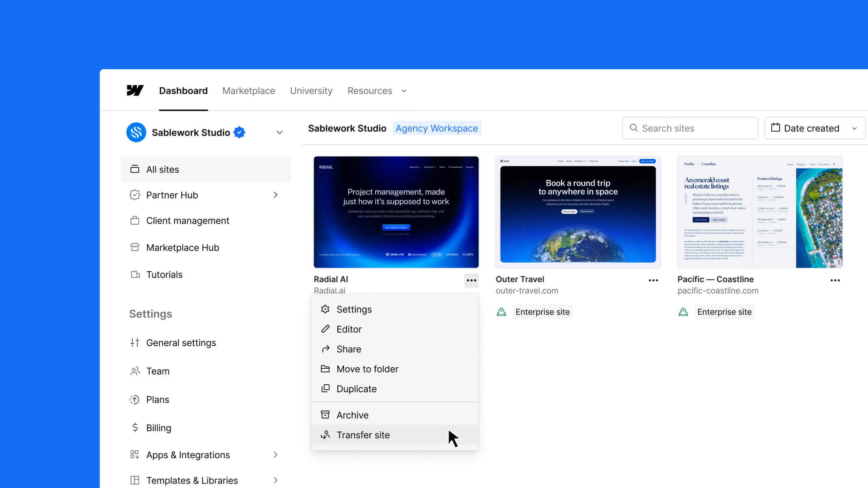Click the search magnifier in Search sites
The width and height of the screenshot is (868, 488).
coord(634,128)
